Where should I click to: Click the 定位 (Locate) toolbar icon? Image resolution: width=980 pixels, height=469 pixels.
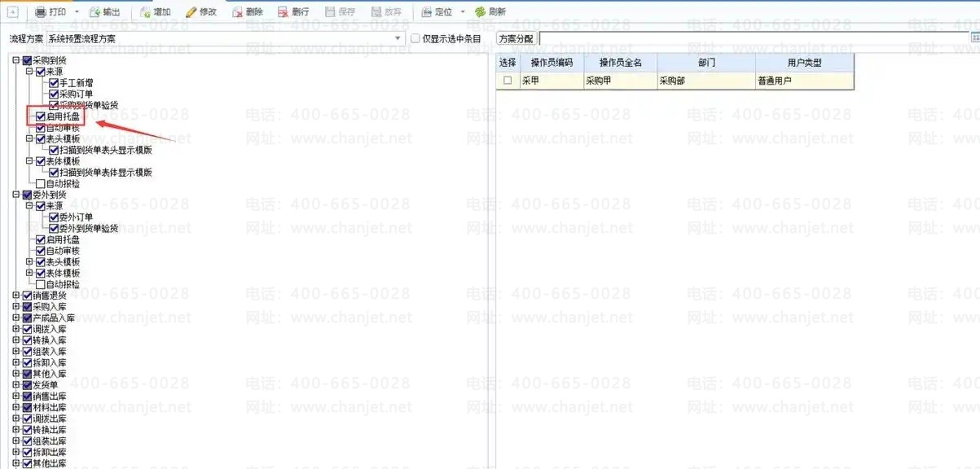click(x=426, y=12)
